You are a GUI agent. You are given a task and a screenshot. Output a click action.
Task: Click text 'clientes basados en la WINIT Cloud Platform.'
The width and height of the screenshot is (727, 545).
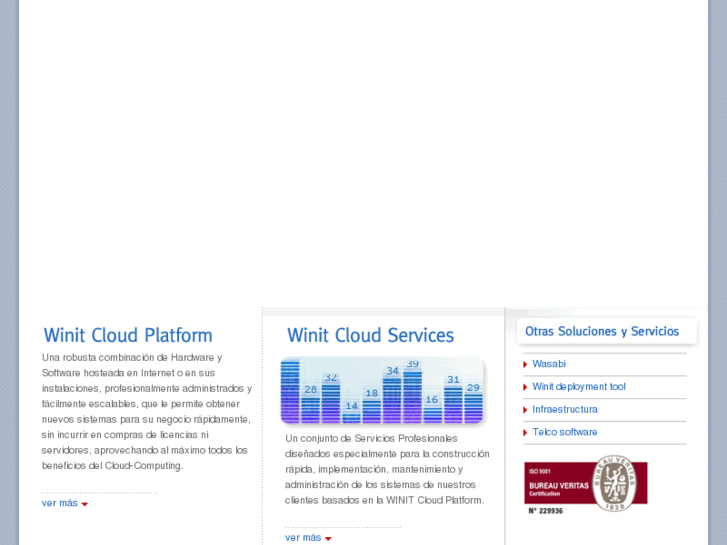click(384, 500)
